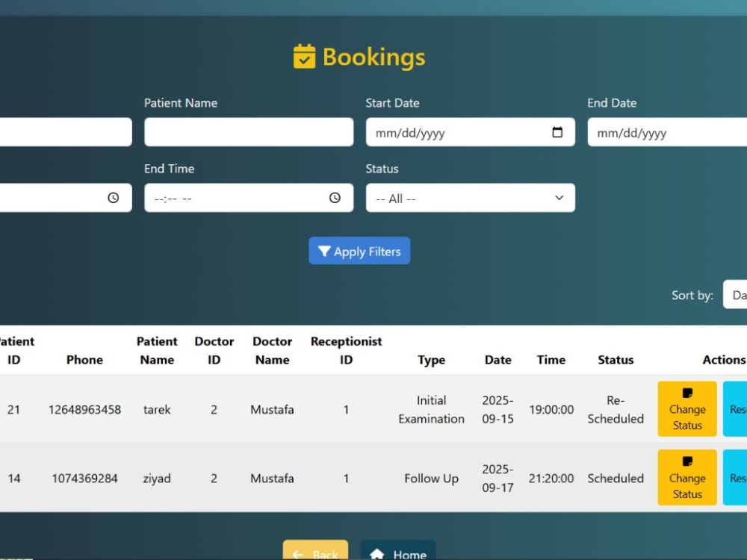Click the Start Date field label

[x=392, y=103]
